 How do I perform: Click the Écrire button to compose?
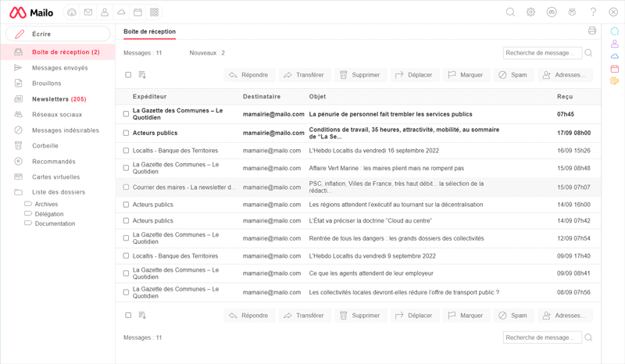point(58,34)
